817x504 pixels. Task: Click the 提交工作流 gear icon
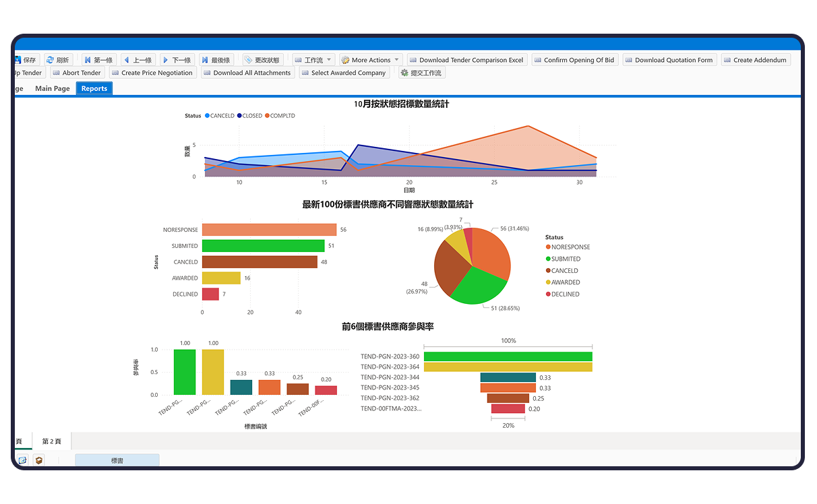click(404, 73)
